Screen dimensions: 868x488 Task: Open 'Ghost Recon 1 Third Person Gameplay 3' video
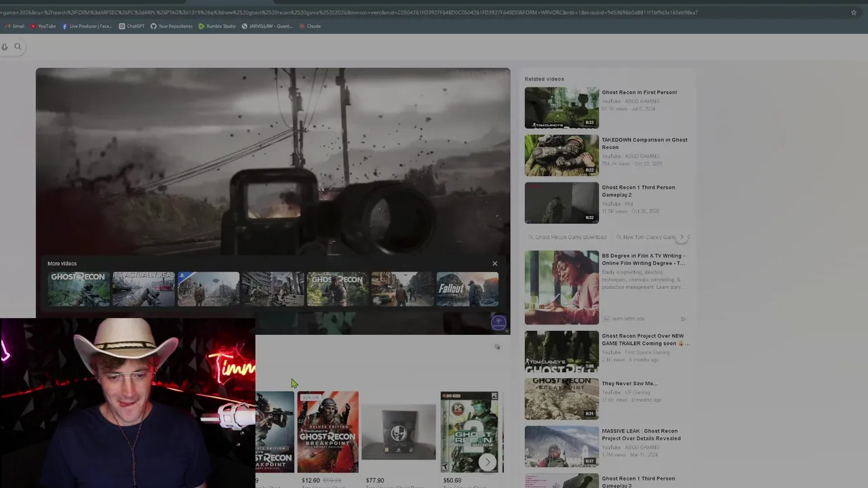pos(638,482)
